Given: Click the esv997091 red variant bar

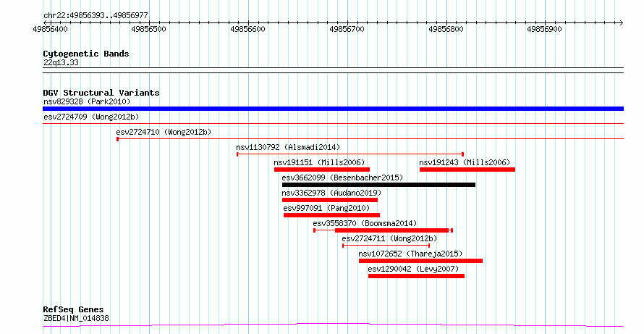Looking at the screenshot, I should point(332,215).
